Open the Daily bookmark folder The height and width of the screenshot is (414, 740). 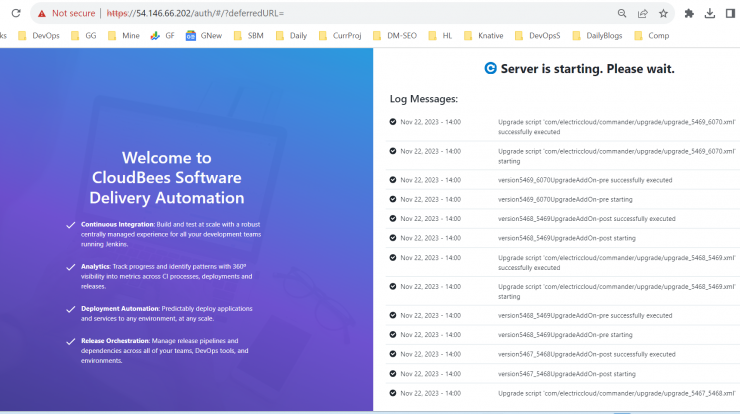(291, 36)
